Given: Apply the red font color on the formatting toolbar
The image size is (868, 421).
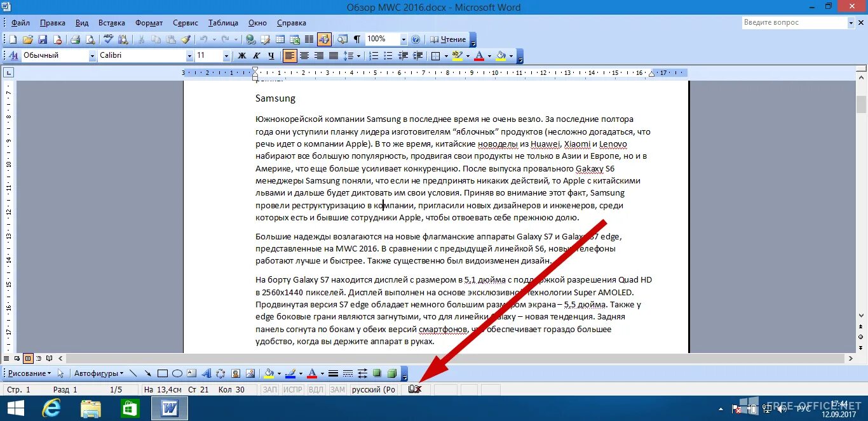Looking at the screenshot, I should coord(479,56).
